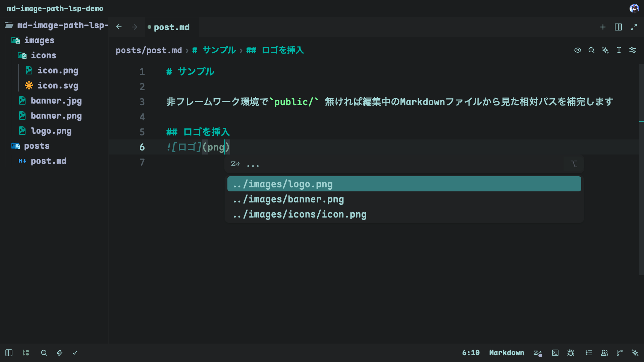The height and width of the screenshot is (362, 644).
Task: Toggle the left project panel dock
Action: [x=9, y=353]
